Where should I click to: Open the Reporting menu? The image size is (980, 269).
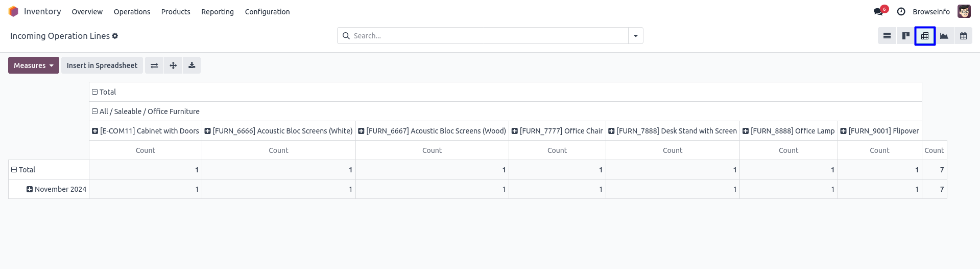click(218, 12)
